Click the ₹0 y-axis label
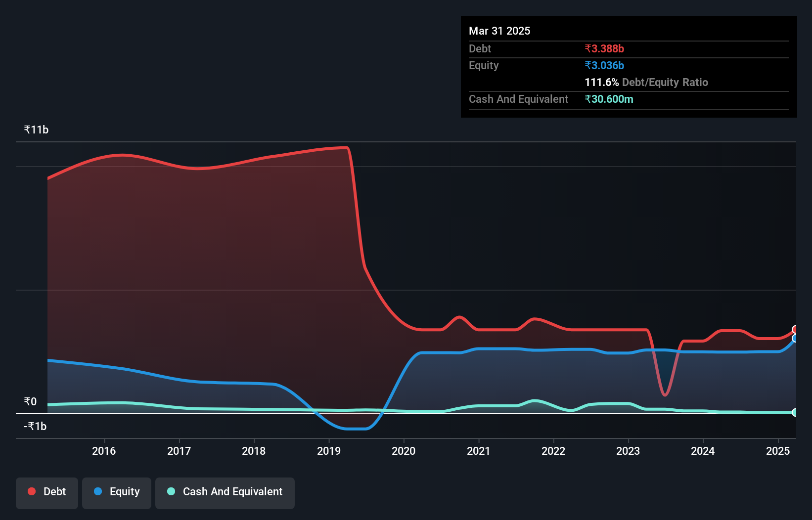Image resolution: width=812 pixels, height=520 pixels. [x=30, y=401]
